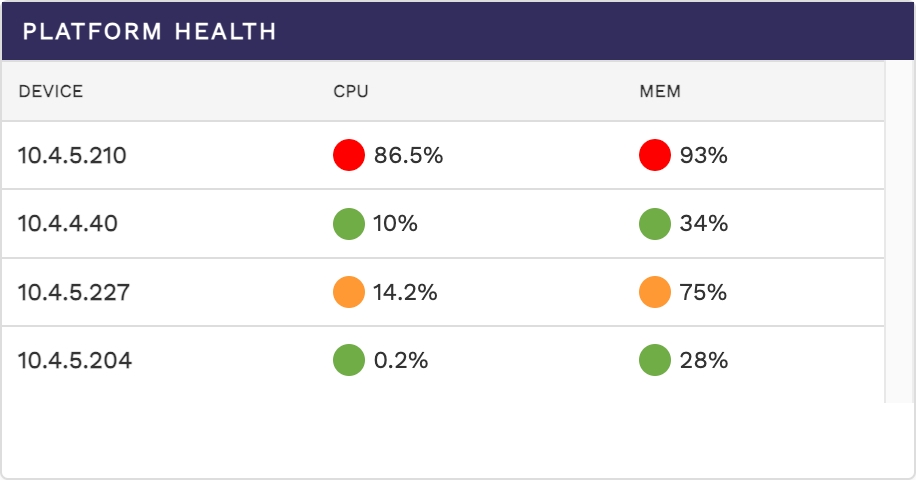Open device 10.4.5.227 details
This screenshot has height=482, width=918.
[72, 292]
